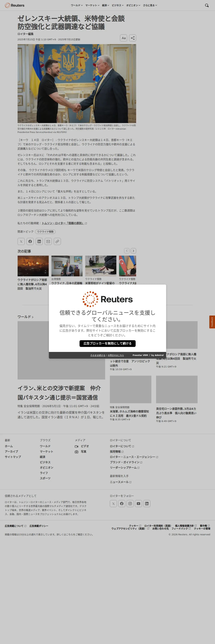The width and height of the screenshot is (215, 644).
Task: Click the footer ホーム link
Action: 9,446
